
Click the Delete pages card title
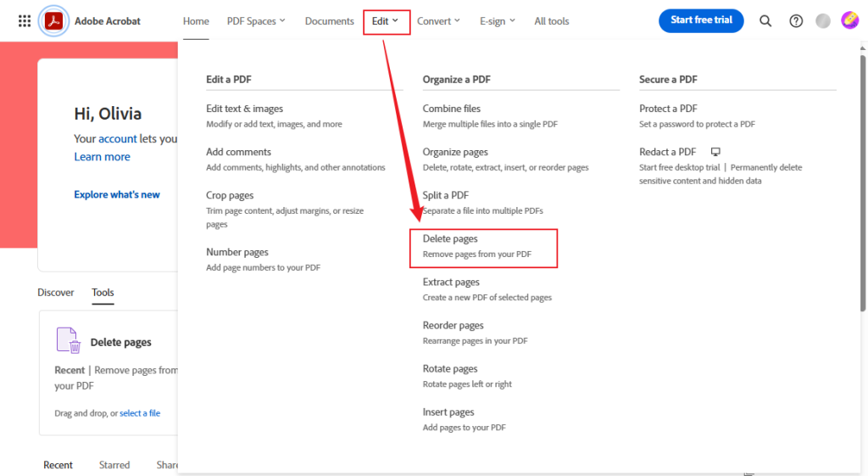pyautogui.click(x=120, y=342)
